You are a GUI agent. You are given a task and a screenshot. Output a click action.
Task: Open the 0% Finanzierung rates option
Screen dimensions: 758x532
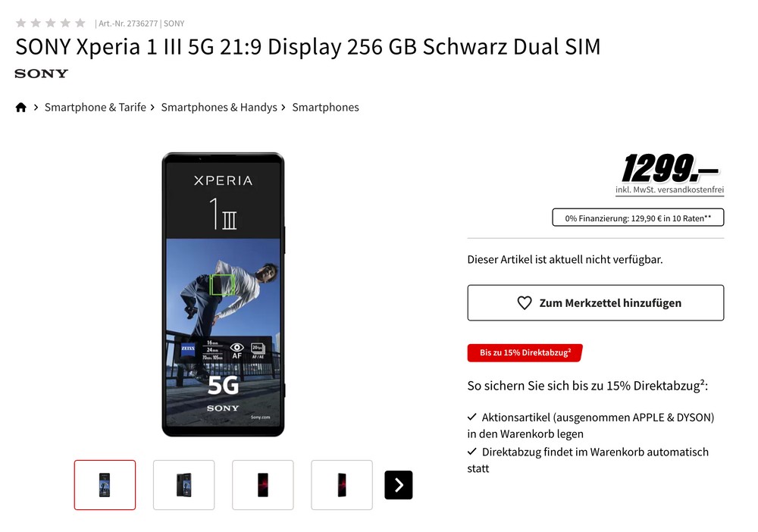coord(638,217)
